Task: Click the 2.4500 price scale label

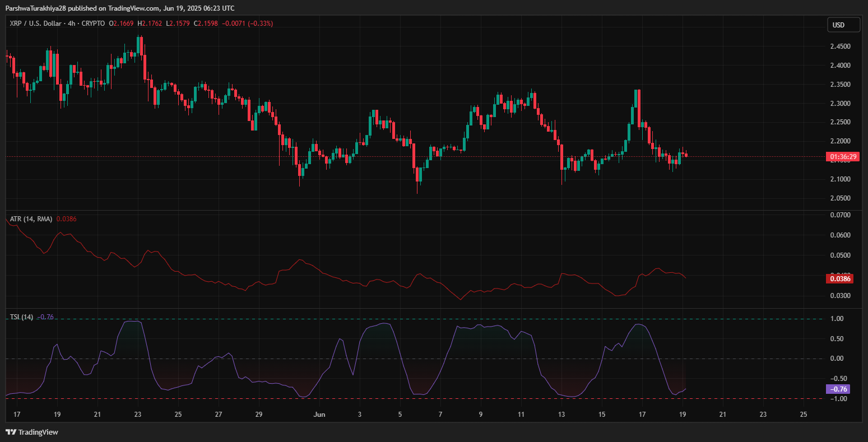Action: [840, 46]
